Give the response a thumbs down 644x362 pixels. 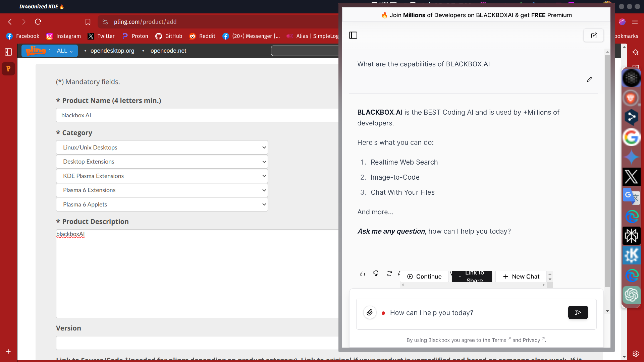(376, 274)
